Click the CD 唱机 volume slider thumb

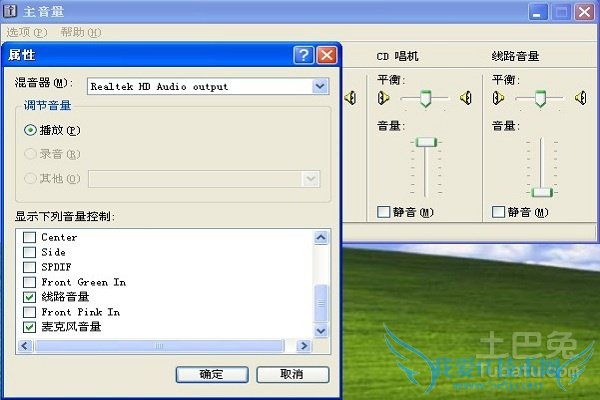coord(426,142)
